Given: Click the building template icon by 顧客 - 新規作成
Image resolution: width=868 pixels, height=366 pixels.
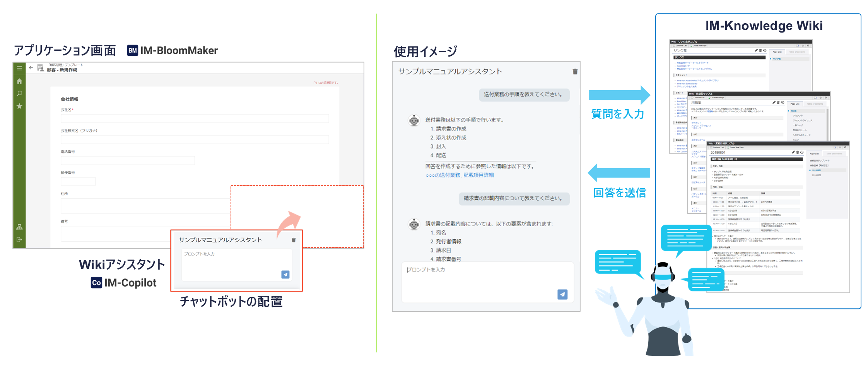Looking at the screenshot, I should click(x=40, y=68).
